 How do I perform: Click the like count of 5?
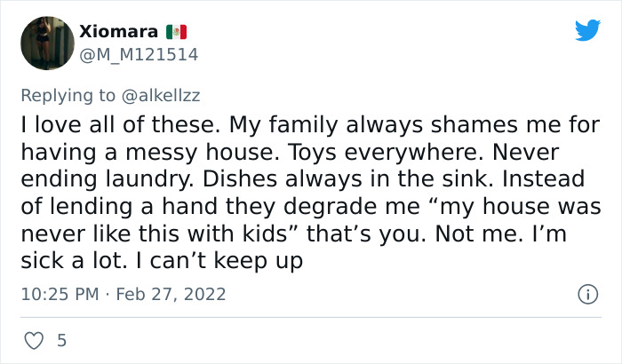pyautogui.click(x=60, y=340)
